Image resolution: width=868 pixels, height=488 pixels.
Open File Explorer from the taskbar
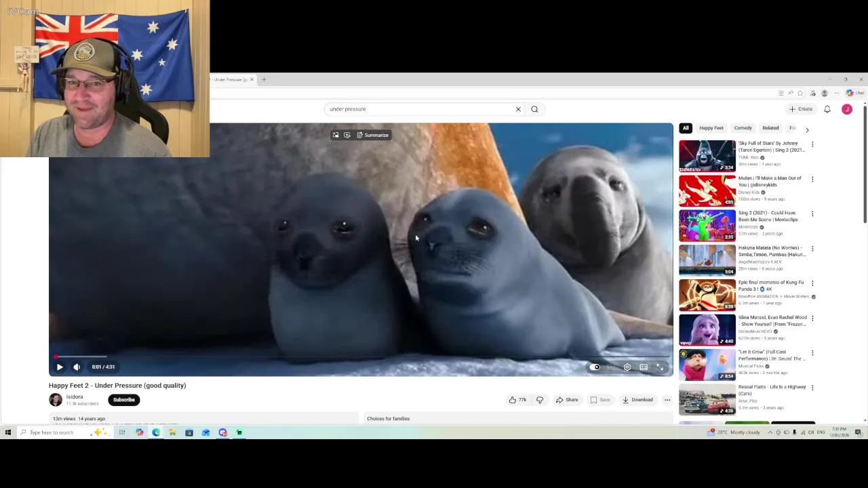[x=172, y=432]
